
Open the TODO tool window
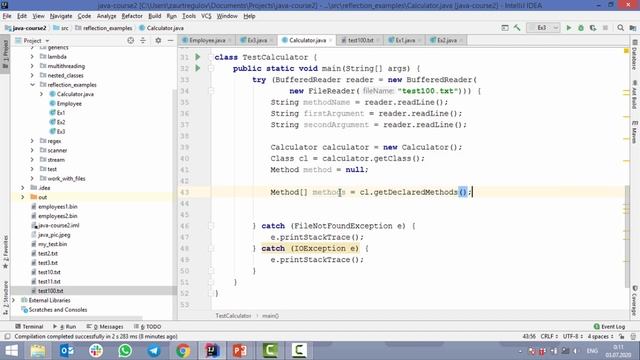tap(147, 327)
